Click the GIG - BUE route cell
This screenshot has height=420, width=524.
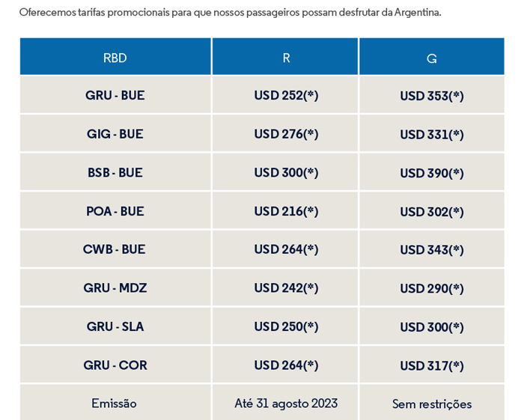point(115,133)
